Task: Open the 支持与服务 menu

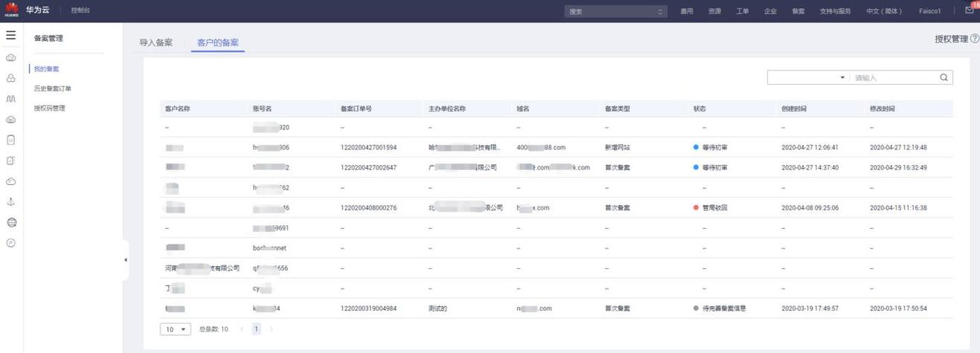Action: [x=835, y=11]
